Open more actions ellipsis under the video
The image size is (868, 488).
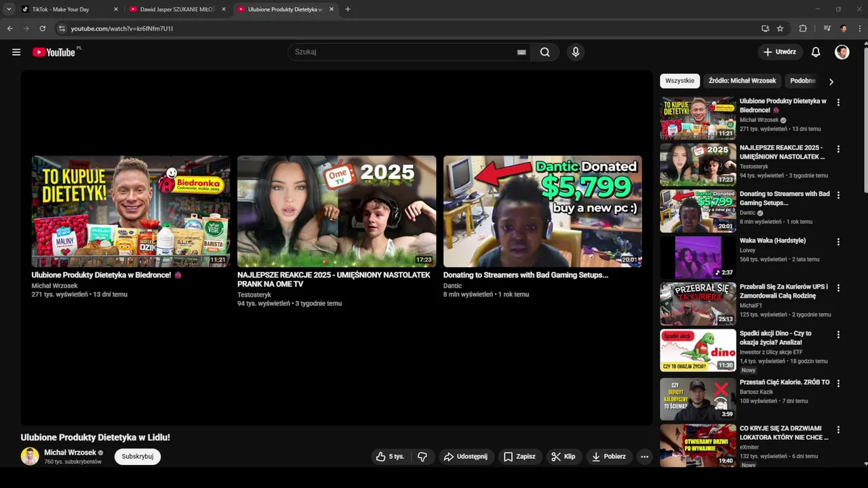coord(644,457)
